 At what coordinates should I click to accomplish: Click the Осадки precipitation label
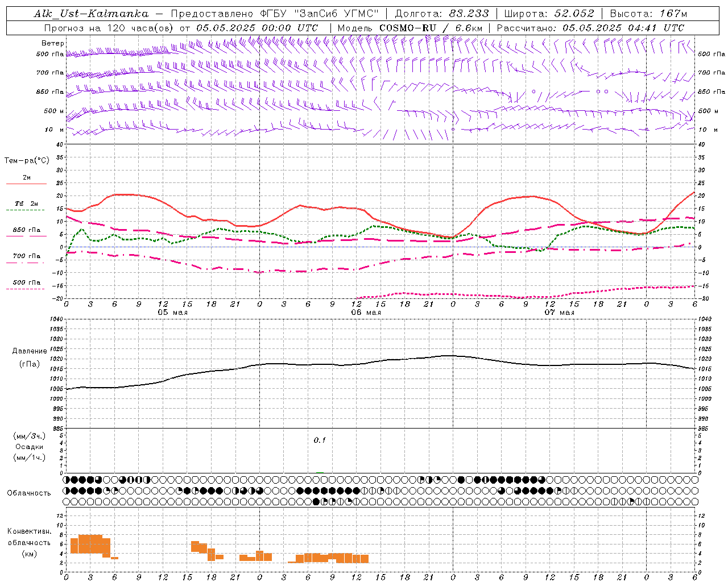(x=30, y=447)
